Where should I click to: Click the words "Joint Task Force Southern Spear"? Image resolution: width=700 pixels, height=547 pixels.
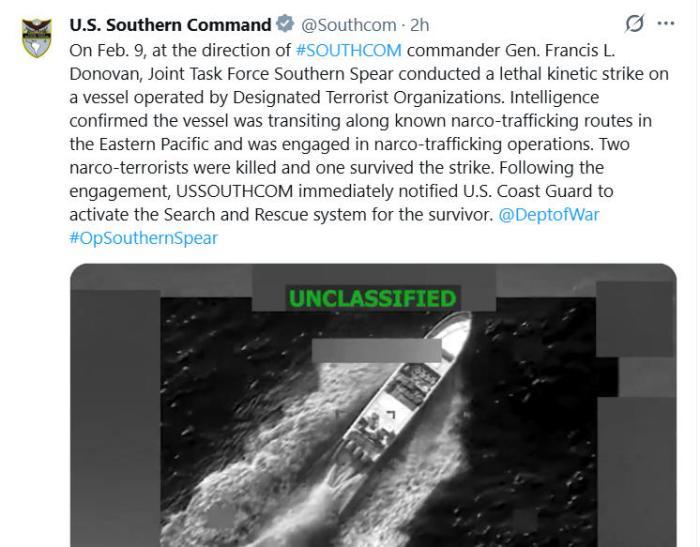point(271,74)
